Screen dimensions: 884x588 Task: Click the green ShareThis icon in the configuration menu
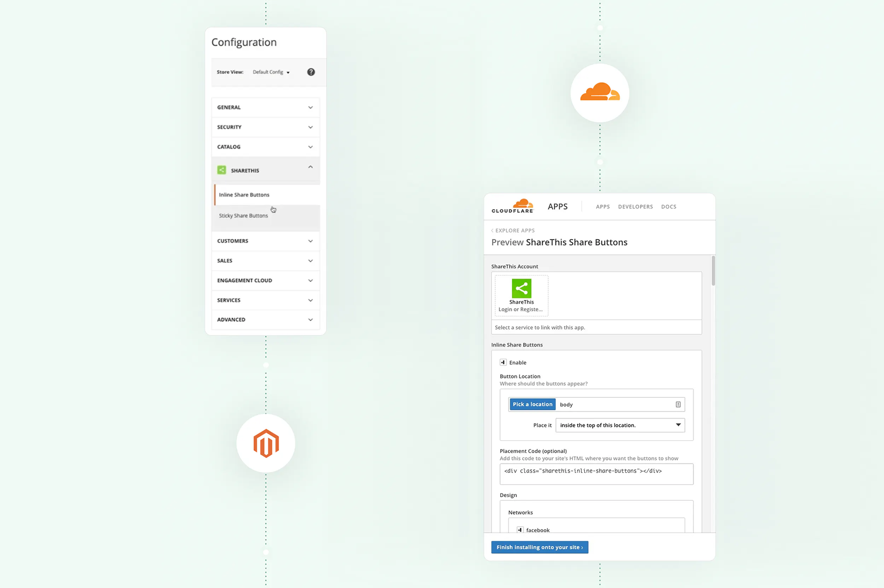click(x=222, y=170)
